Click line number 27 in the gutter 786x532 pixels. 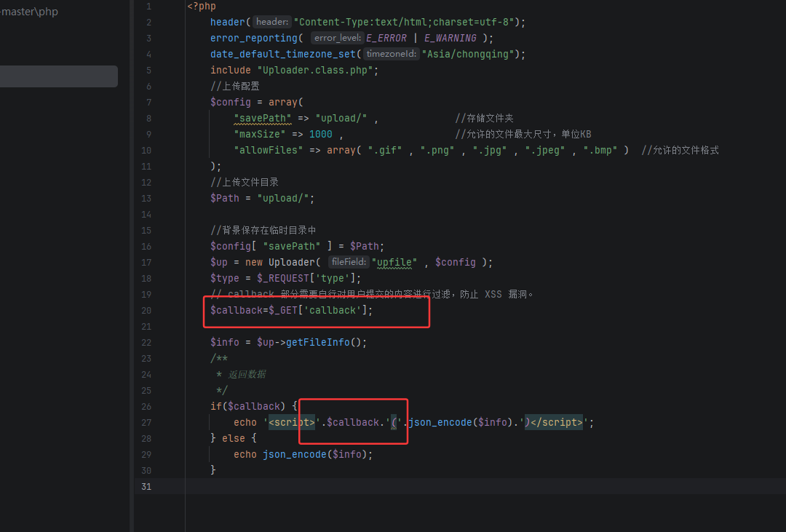pyautogui.click(x=146, y=422)
